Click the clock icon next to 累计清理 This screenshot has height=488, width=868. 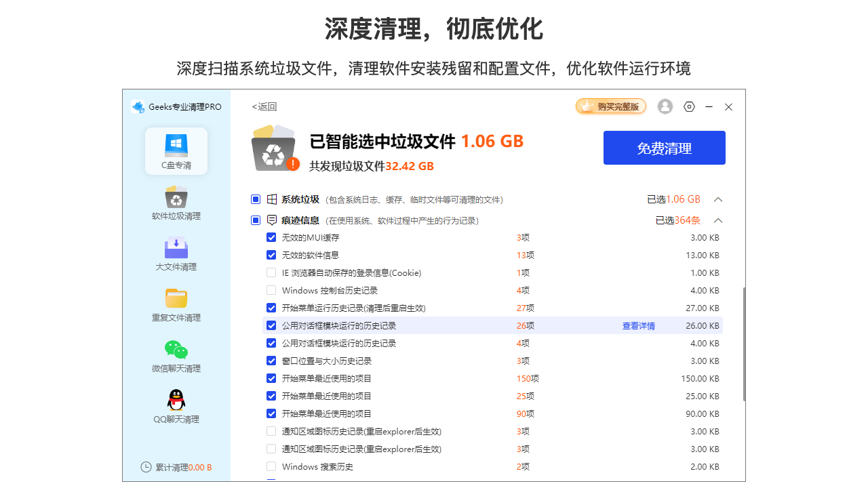click(146, 466)
